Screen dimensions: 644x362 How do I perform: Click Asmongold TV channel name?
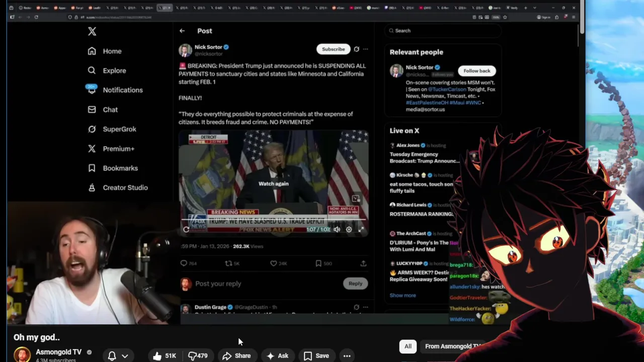58,352
